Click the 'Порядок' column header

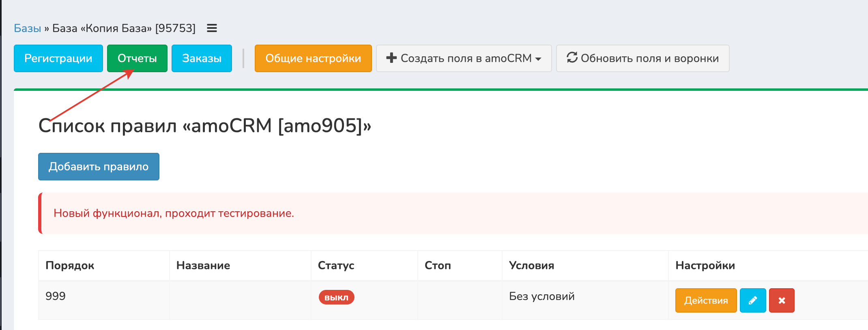(70, 266)
